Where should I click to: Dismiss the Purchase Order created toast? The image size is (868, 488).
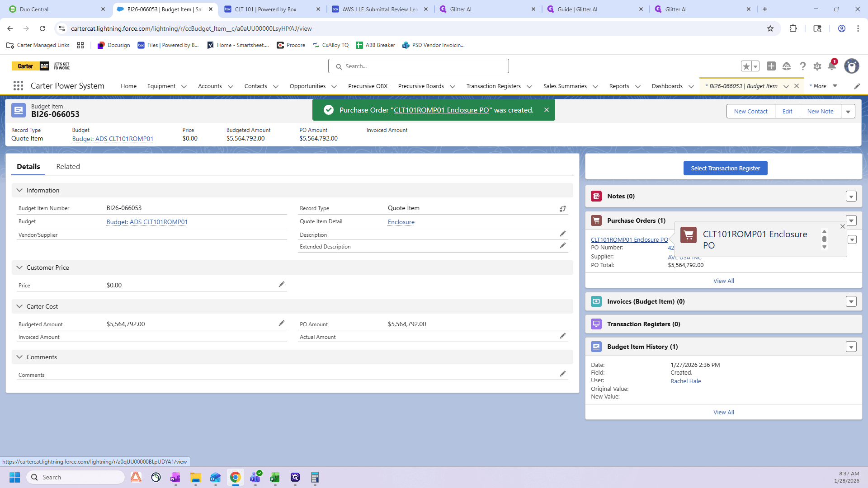coord(546,110)
